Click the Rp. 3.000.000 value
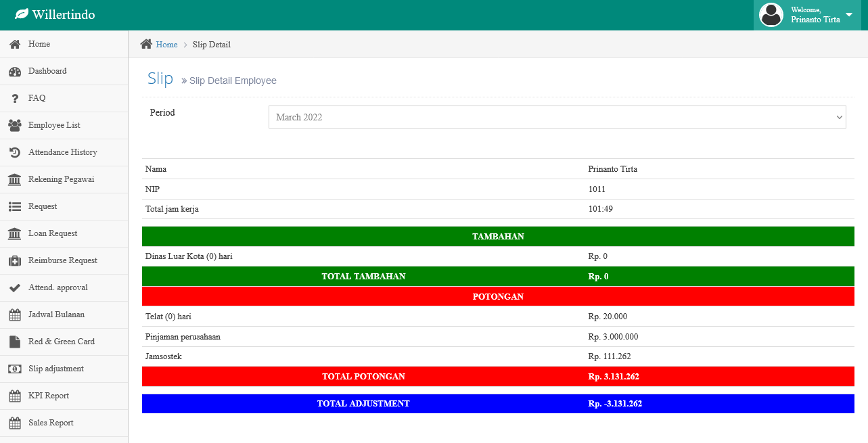Image resolution: width=868 pixels, height=443 pixels. 613,337
